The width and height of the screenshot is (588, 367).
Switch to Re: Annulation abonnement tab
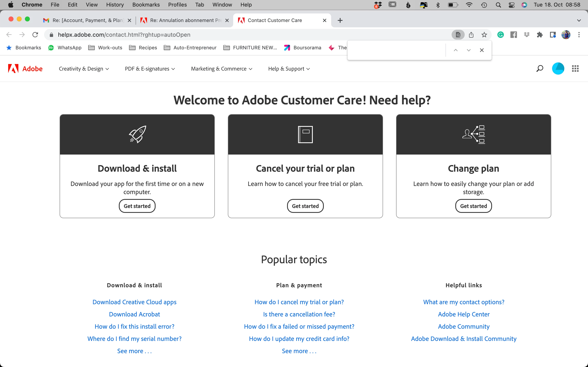(x=184, y=20)
